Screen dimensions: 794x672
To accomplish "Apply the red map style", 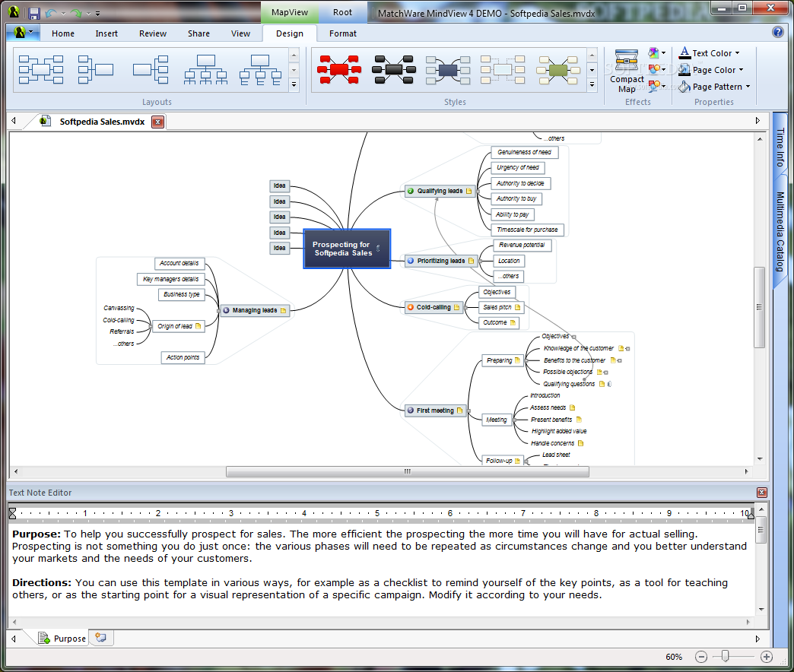I will [x=338, y=70].
